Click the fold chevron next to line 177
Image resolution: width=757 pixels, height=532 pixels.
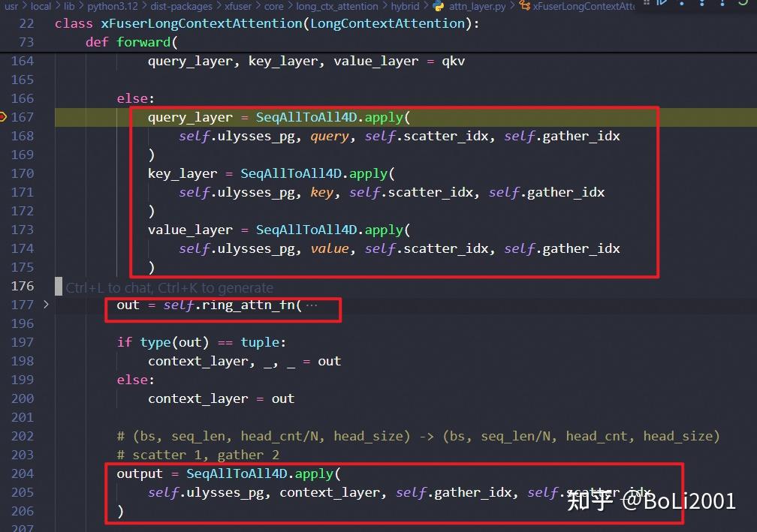pyautogui.click(x=47, y=304)
